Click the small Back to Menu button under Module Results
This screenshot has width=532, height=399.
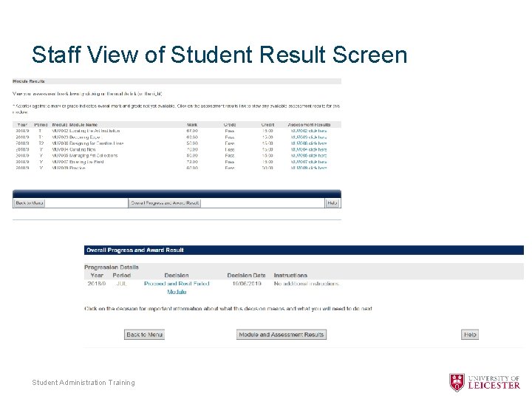point(30,203)
